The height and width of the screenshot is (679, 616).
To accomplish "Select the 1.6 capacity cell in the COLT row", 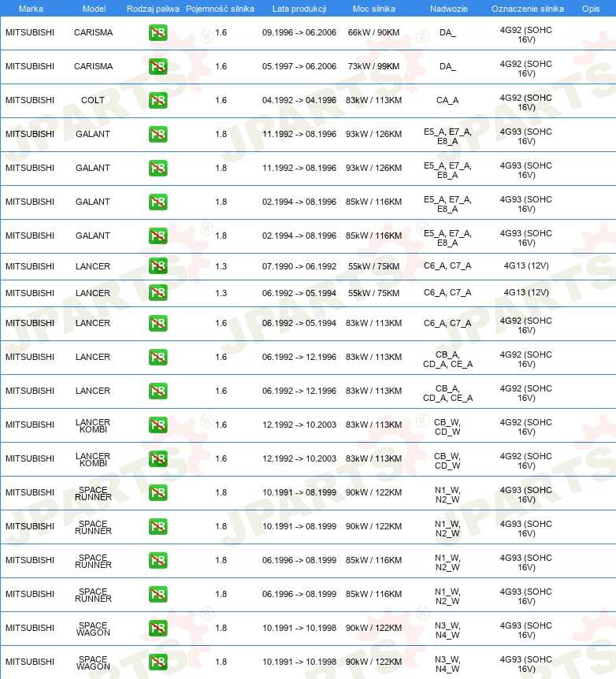I will (221, 100).
